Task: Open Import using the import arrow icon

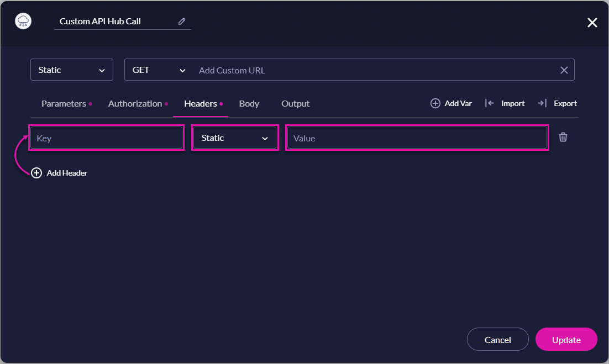Action: [x=490, y=103]
